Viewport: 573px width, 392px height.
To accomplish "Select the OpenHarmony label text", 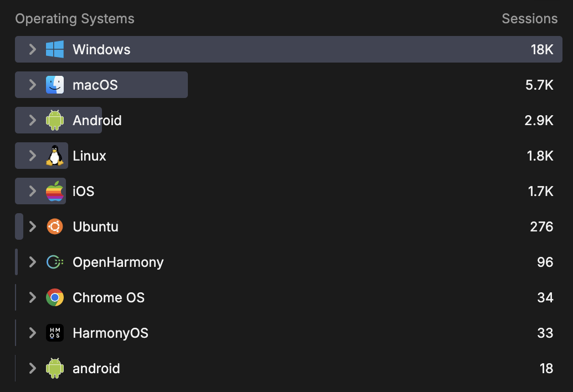I will coord(118,262).
